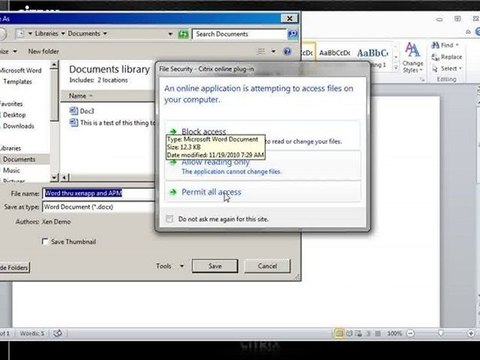The image size is (480, 360).
Task: Click Doc3 Word document icon
Action: (73, 111)
